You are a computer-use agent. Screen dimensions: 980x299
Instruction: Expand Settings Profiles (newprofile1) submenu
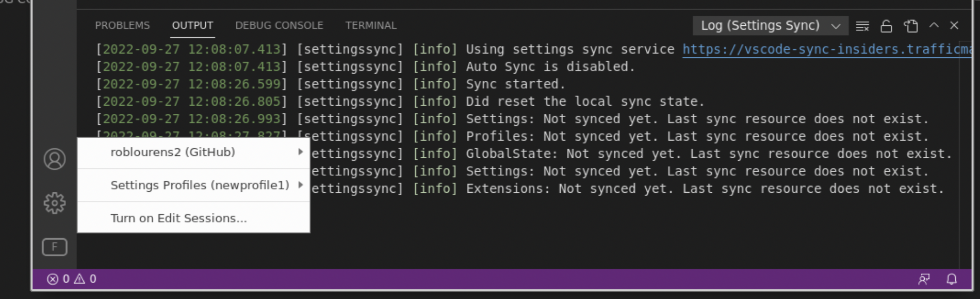tap(193, 185)
